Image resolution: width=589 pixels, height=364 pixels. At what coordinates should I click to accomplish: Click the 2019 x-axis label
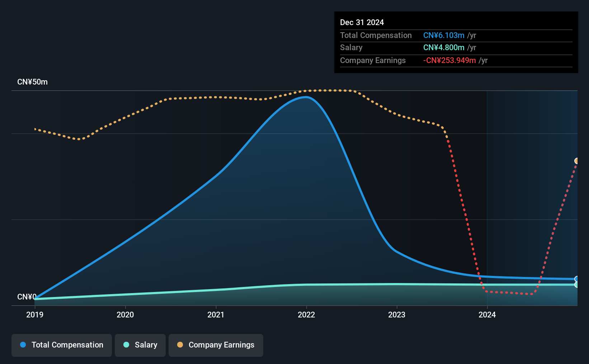coord(35,315)
